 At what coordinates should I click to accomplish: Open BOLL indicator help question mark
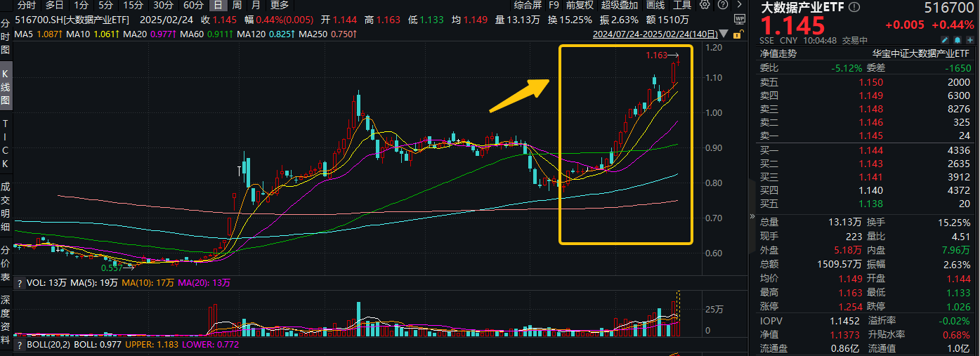tap(19, 345)
